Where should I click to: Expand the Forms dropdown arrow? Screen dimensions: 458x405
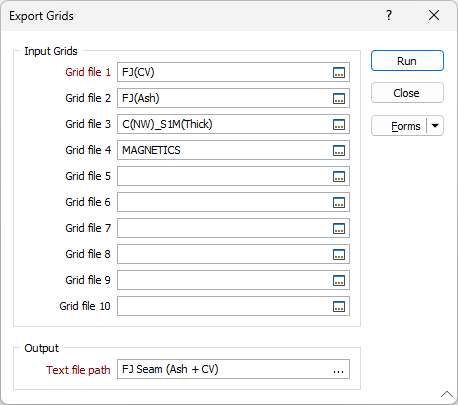[435, 126]
